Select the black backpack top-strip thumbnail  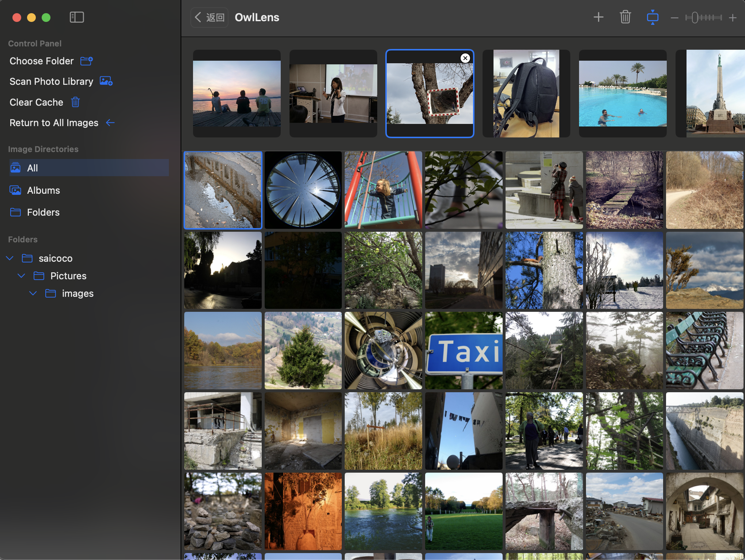point(526,94)
